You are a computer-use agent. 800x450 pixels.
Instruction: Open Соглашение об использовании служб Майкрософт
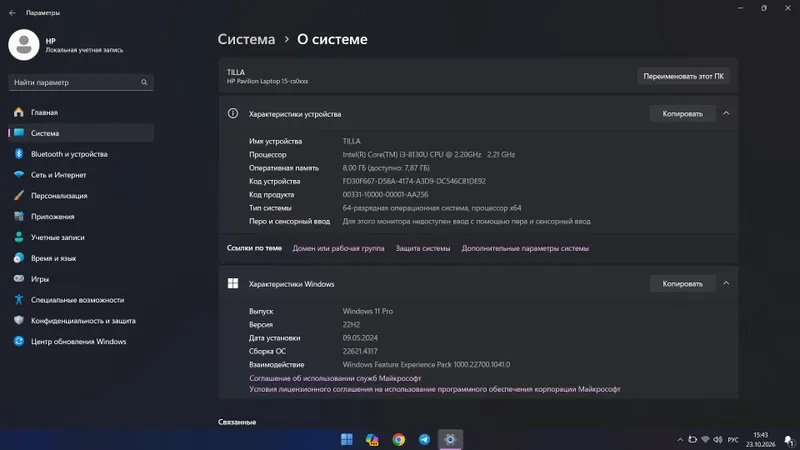335,378
